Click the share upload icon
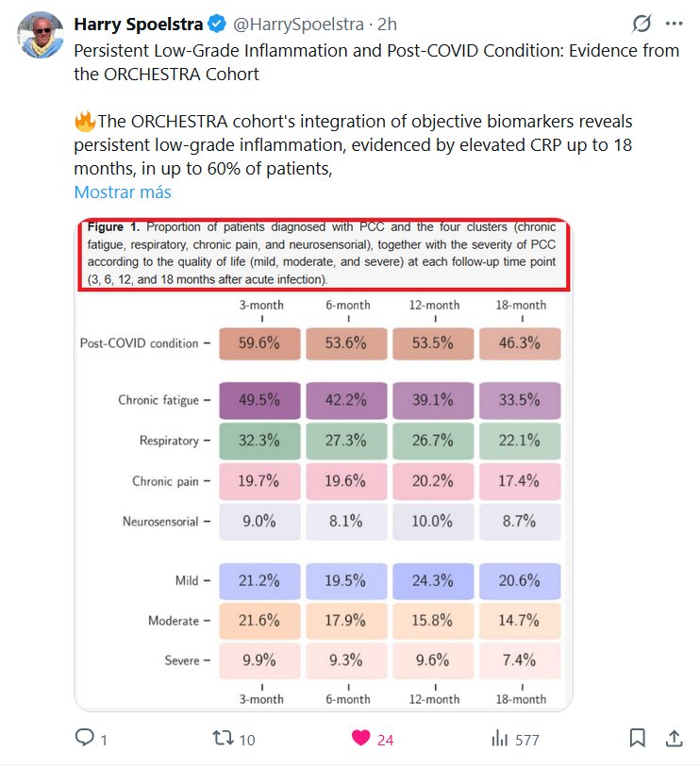Image resolution: width=700 pixels, height=768 pixels. click(x=674, y=739)
